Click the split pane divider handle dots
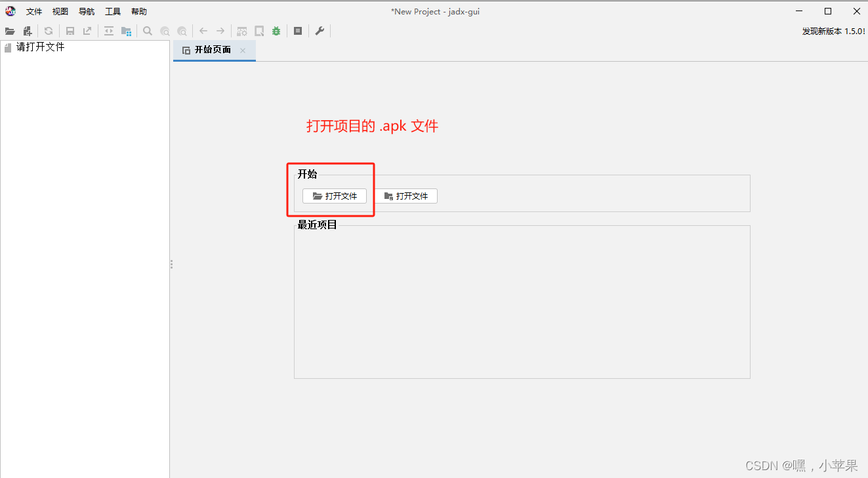 point(171,264)
